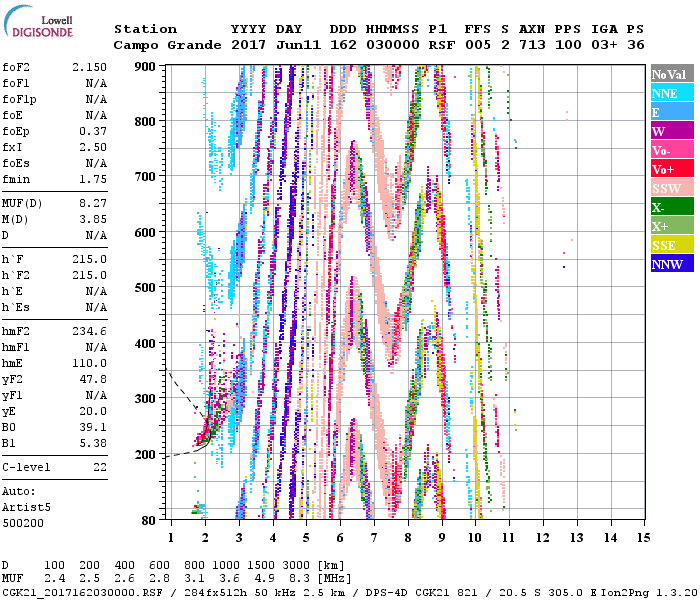
Task: Select the Vo+ red legend swatch
Action: pos(670,169)
